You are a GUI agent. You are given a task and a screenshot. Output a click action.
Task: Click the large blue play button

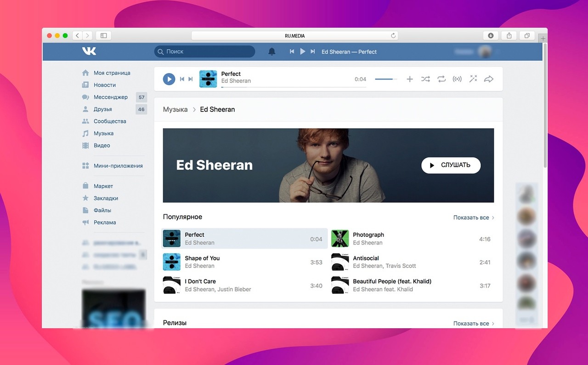point(169,79)
